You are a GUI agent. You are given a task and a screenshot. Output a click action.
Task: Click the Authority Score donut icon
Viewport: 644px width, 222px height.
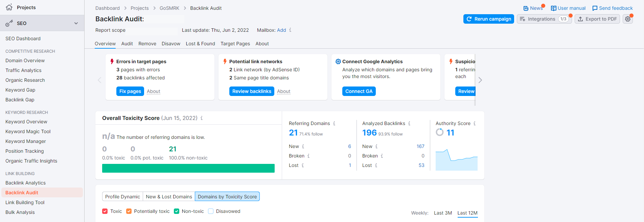(440, 132)
